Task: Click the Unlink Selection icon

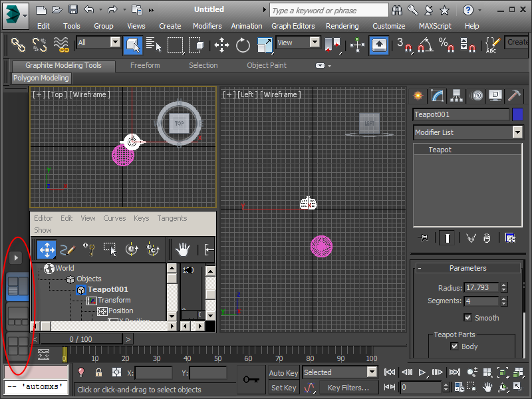Action: point(39,45)
